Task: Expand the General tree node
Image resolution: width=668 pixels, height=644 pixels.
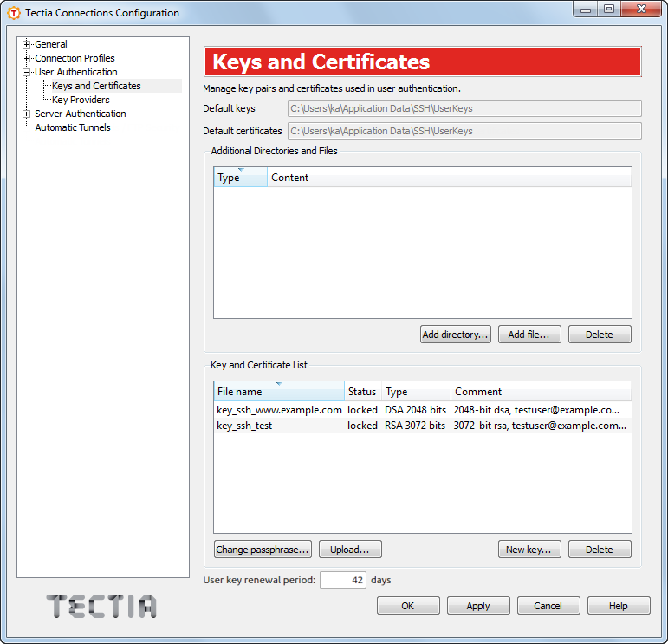Action: click(x=26, y=44)
